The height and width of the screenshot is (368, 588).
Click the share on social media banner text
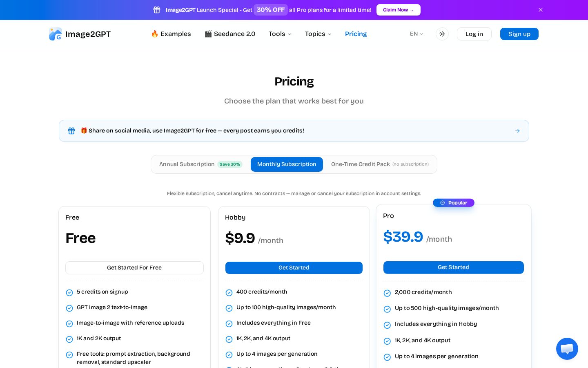tap(192, 131)
